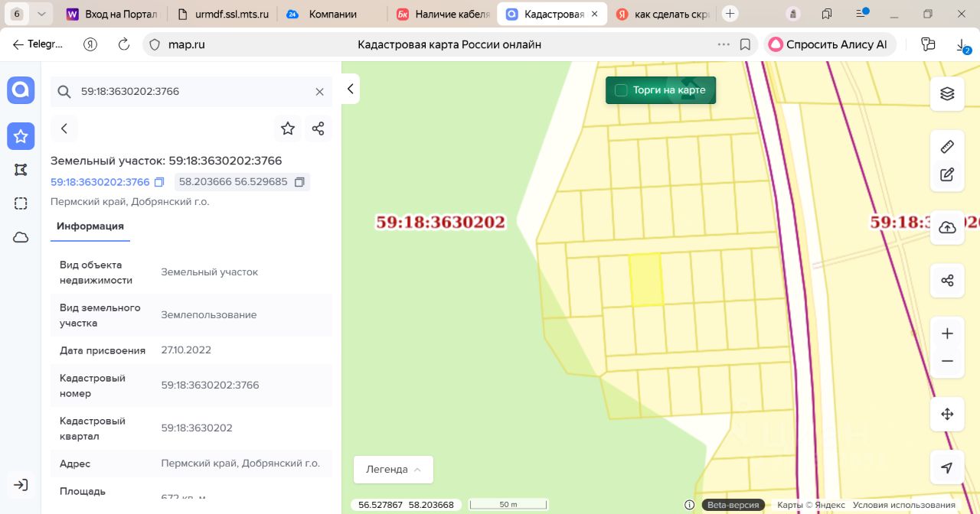The image size is (980, 514).
Task: Bookmark this page with bookmark icon
Action: coord(745,44)
